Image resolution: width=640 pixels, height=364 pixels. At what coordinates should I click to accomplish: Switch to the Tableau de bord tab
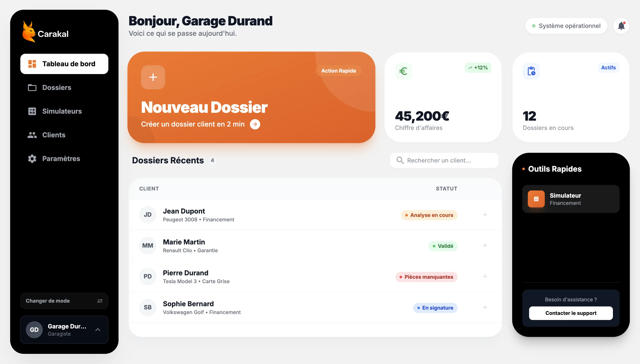[64, 64]
